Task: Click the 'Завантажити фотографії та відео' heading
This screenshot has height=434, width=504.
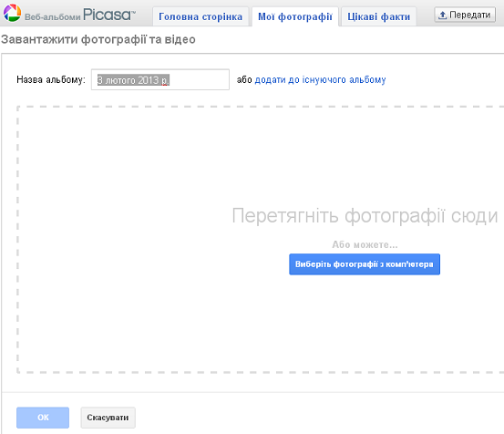Action: (98, 39)
